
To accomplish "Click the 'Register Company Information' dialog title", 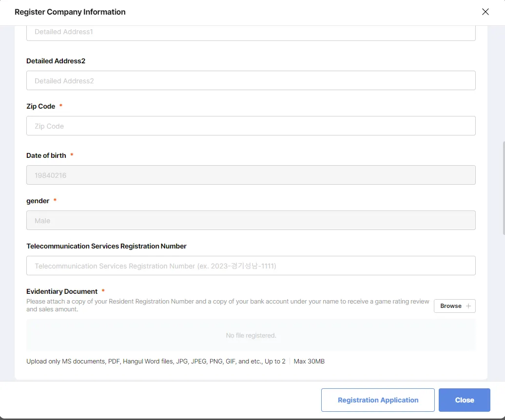I will tap(70, 12).
